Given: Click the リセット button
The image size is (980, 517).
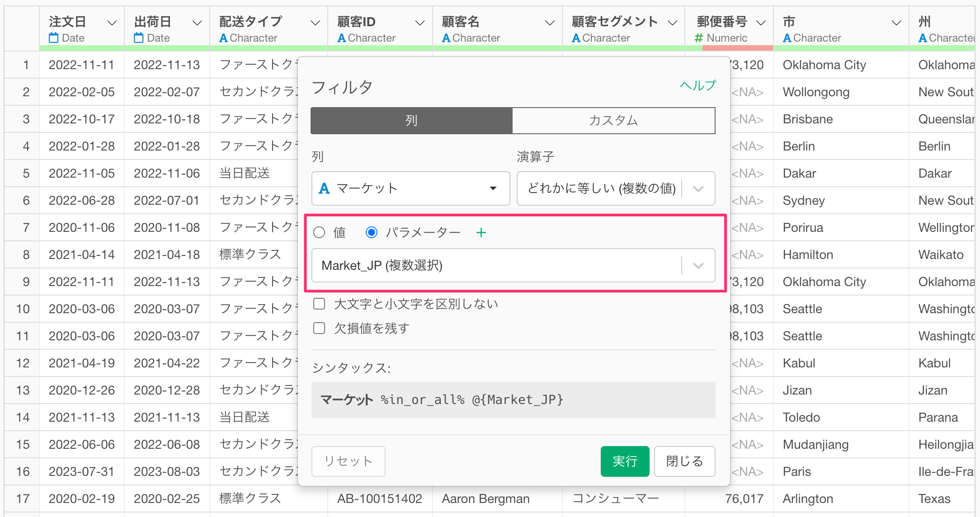Looking at the screenshot, I should click(348, 461).
